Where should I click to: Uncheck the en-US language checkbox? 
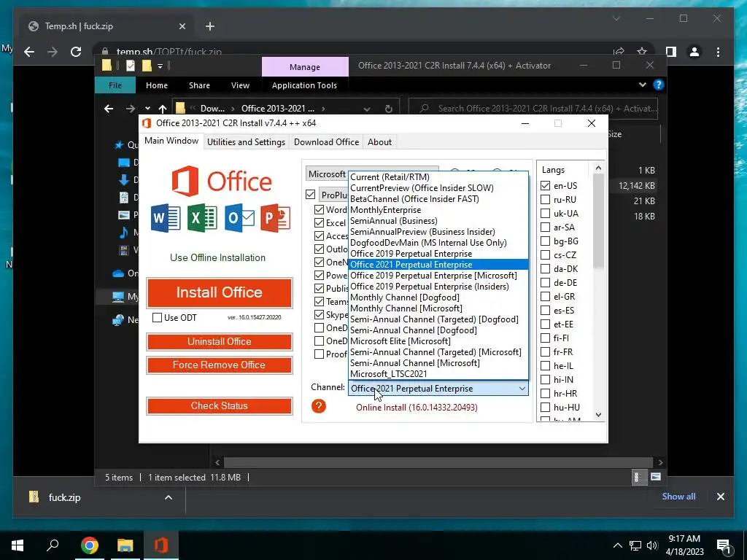pyautogui.click(x=546, y=186)
